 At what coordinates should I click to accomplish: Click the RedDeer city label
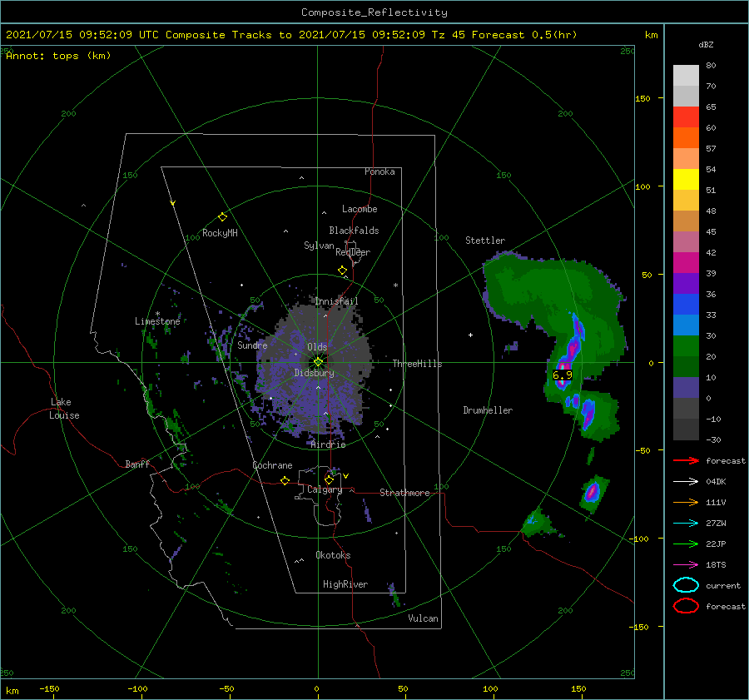[353, 252]
